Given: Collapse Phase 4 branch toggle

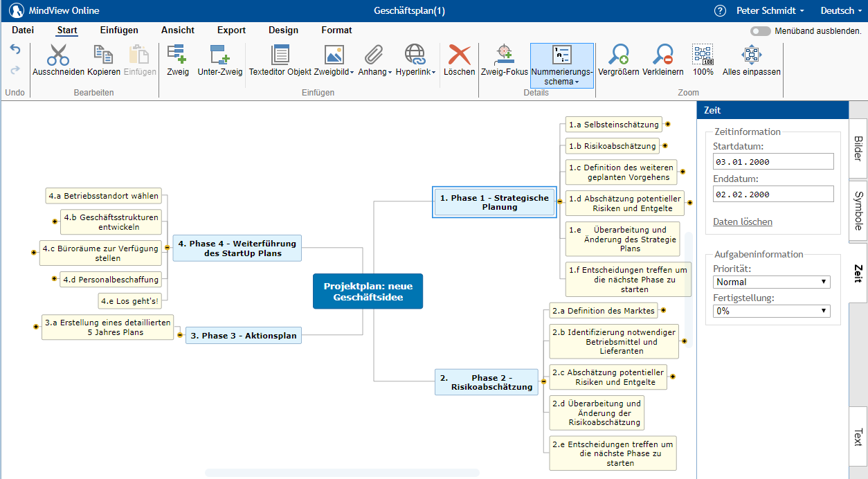Looking at the screenshot, I should coord(167,248).
